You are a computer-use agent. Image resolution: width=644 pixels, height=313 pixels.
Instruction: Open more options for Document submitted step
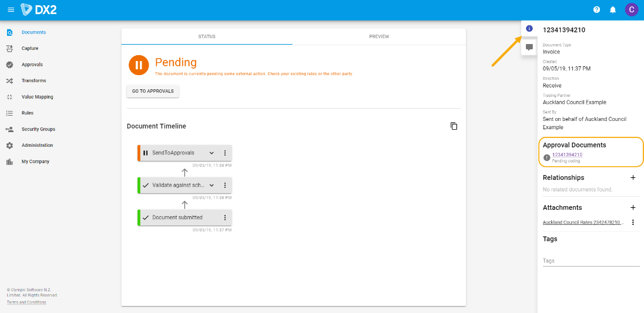tap(224, 218)
